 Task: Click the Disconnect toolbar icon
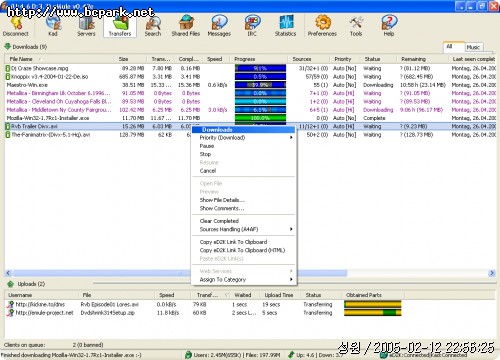click(16, 26)
